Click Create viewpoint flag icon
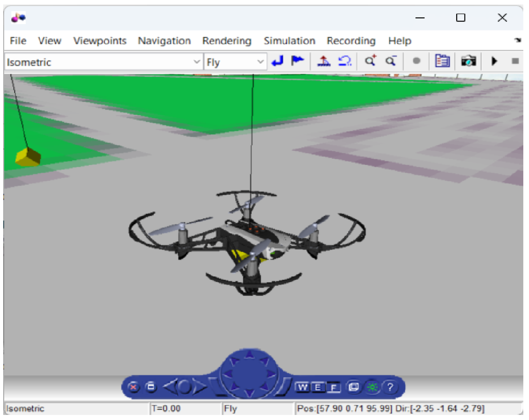Screen dimensions: 529x420 pyautogui.click(x=297, y=61)
